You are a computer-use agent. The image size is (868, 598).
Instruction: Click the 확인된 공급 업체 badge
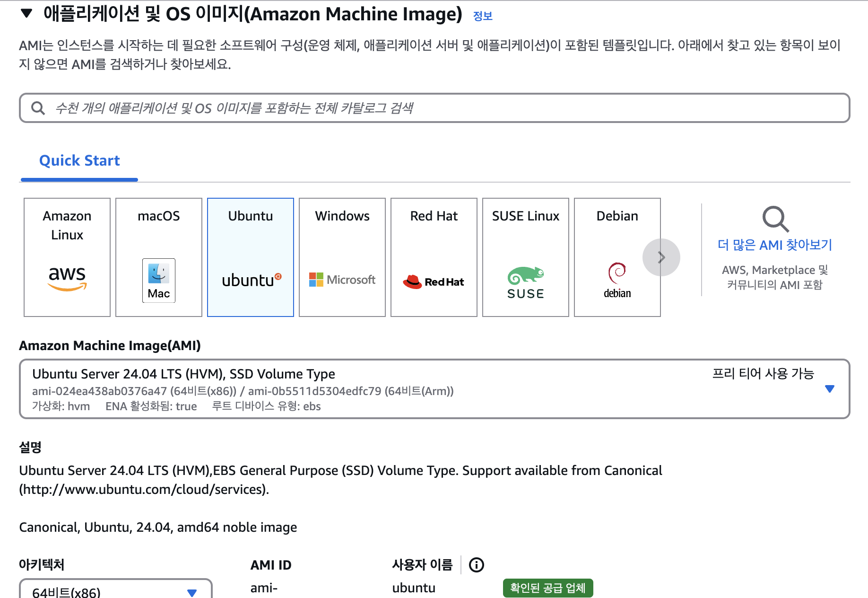click(x=548, y=588)
